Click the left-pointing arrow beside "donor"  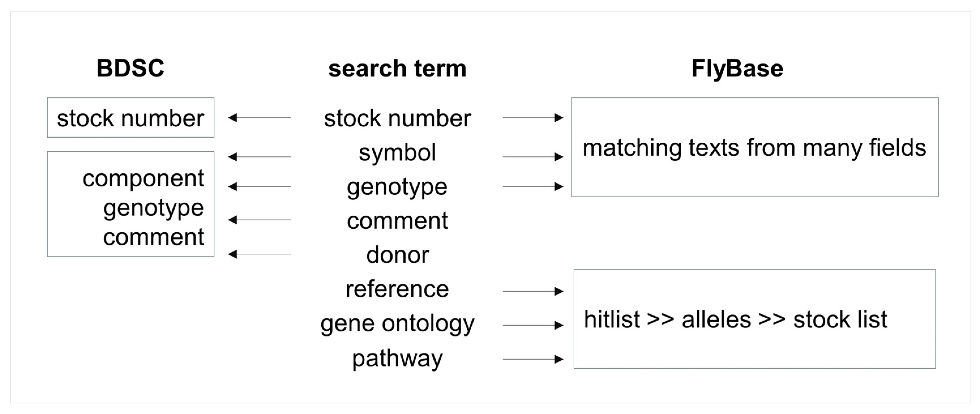coord(260,254)
